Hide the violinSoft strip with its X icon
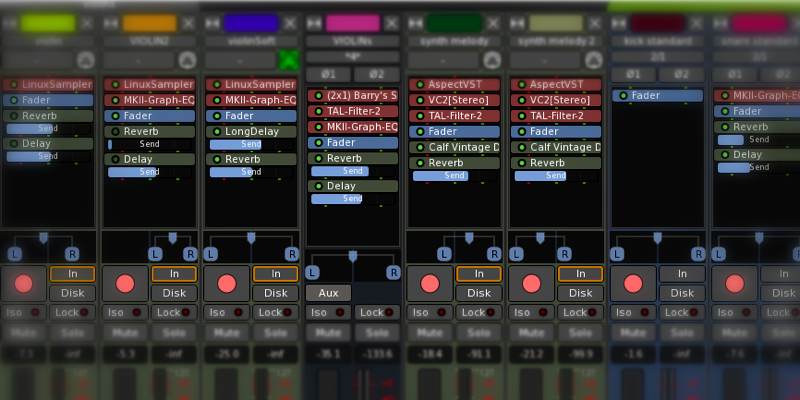Viewport: 800px width, 400px height. pyautogui.click(x=290, y=23)
